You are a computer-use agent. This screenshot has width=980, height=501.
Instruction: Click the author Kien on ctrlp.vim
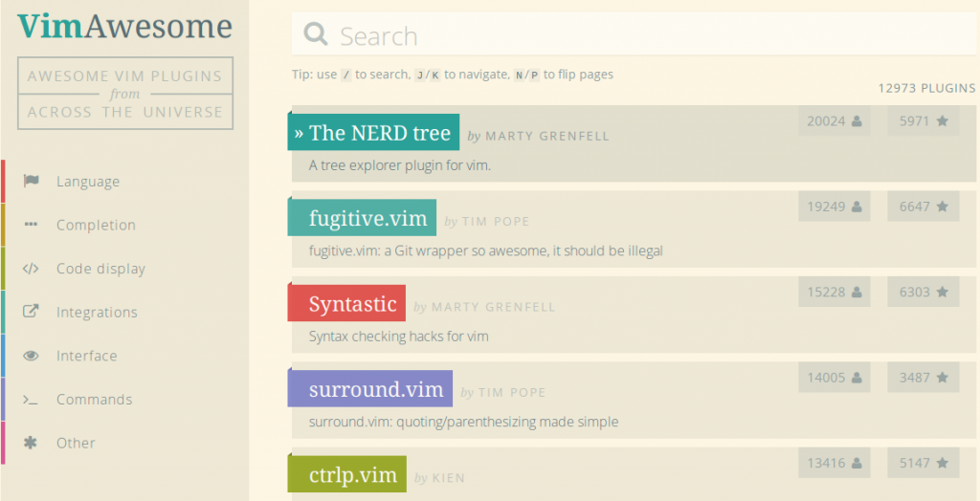point(449,478)
